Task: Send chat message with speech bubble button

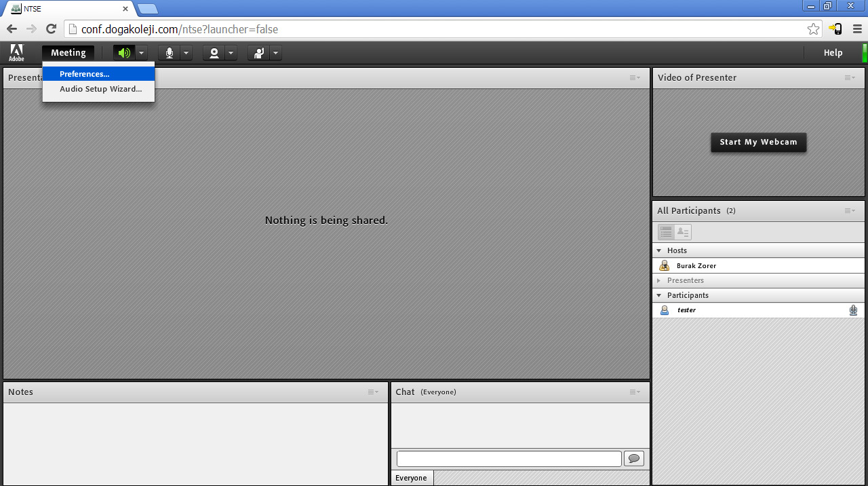Action: 633,459
